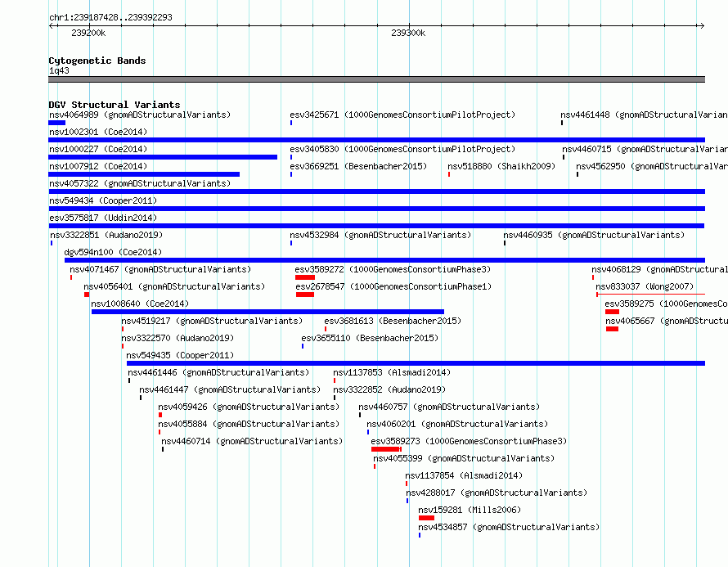Click the blue bar of nsv1008640

[x=267, y=312]
